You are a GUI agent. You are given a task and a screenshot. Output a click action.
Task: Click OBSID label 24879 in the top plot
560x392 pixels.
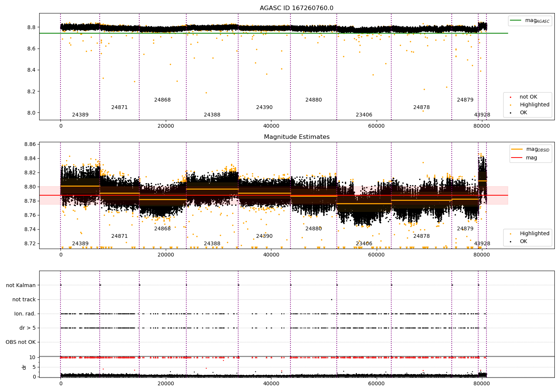coord(465,100)
